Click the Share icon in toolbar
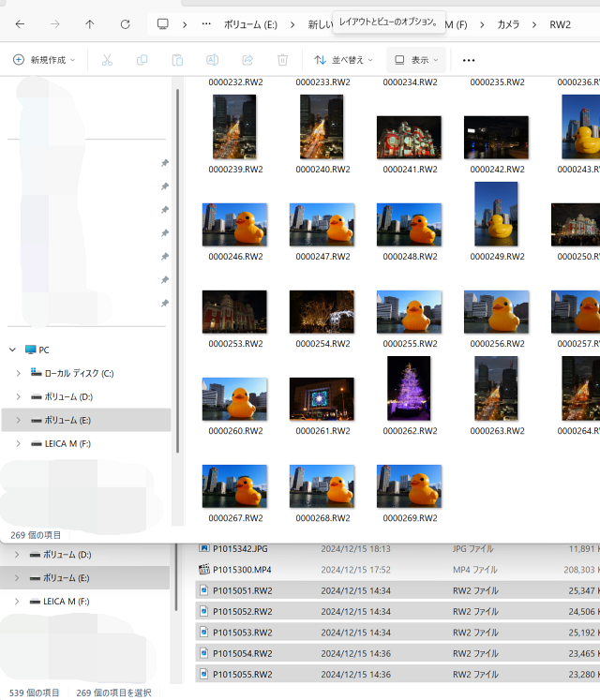This screenshot has height=700, width=600. (x=247, y=60)
